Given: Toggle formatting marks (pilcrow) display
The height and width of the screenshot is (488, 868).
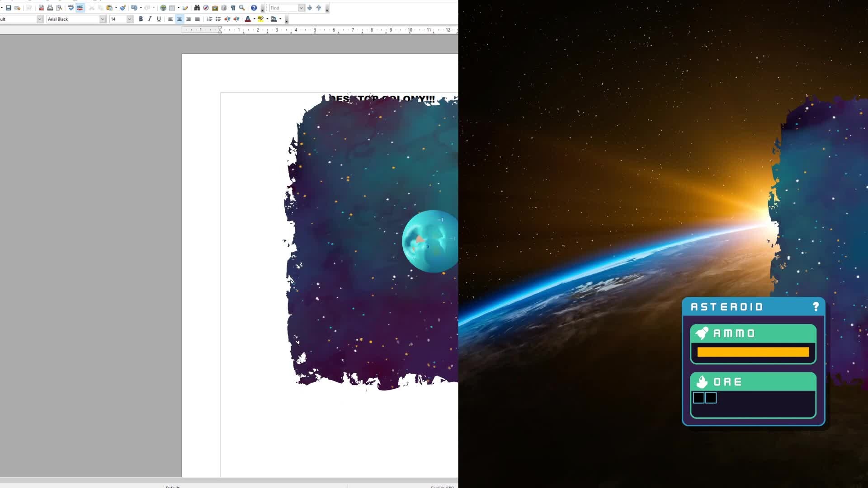Looking at the screenshot, I should pos(233,8).
